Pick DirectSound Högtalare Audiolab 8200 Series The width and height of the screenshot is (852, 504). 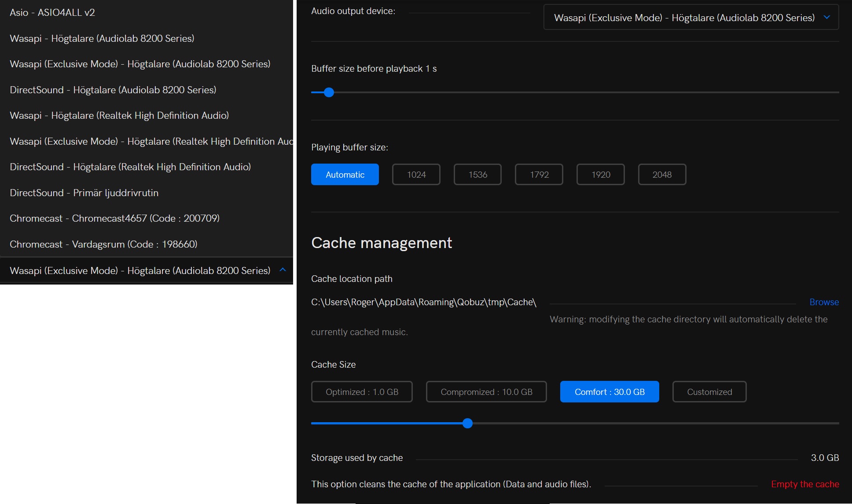(x=113, y=90)
